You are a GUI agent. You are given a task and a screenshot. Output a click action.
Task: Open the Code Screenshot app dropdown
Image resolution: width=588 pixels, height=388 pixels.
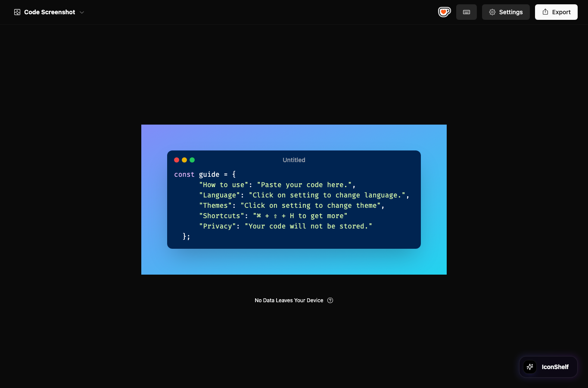[x=49, y=12]
